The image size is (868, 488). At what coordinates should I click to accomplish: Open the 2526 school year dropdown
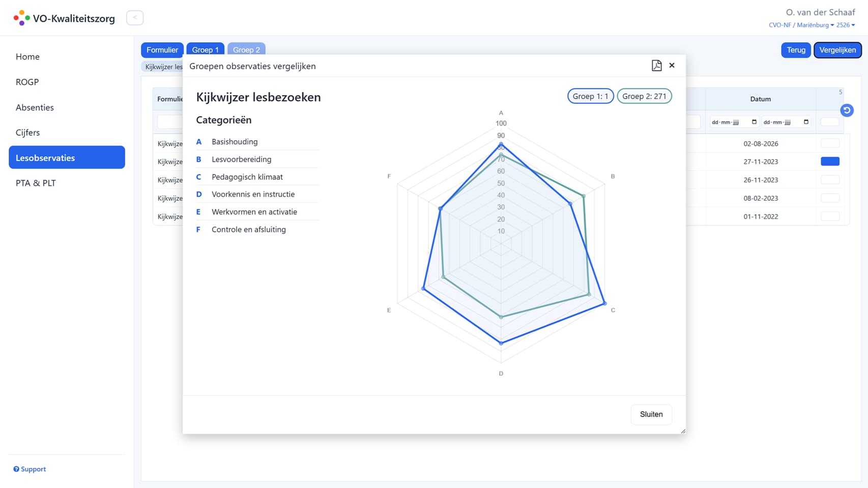pyautogui.click(x=846, y=25)
